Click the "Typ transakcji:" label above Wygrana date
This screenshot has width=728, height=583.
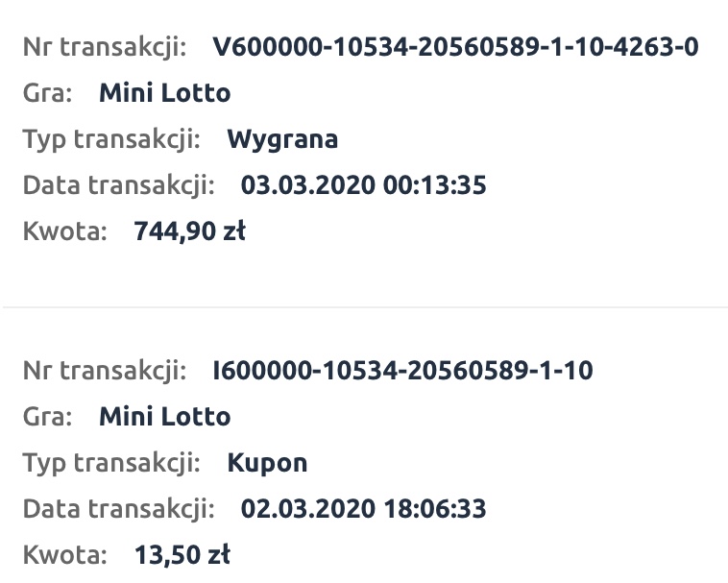[x=111, y=139]
